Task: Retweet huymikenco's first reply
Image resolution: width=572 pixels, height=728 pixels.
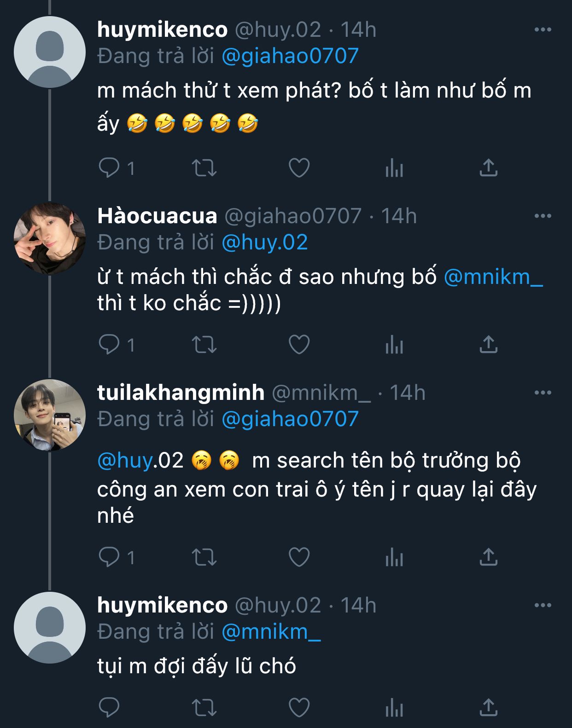Action: (x=204, y=168)
